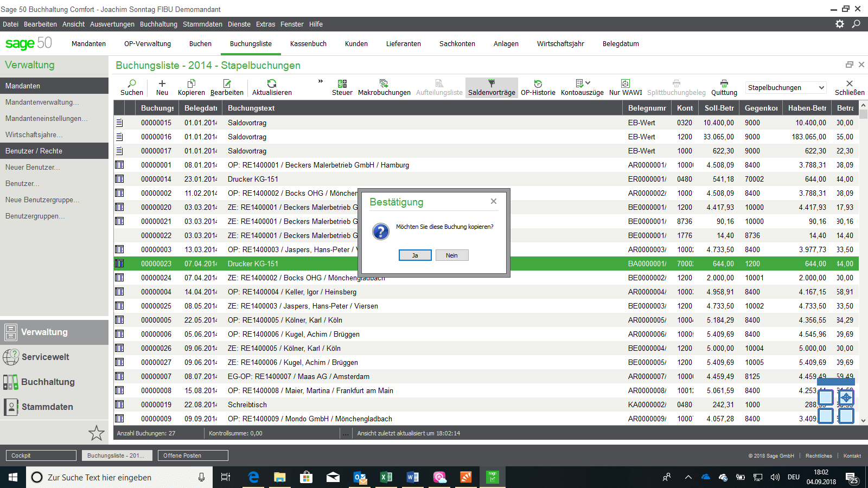Open Bearbeiten edit tool in toolbar

[x=227, y=84]
